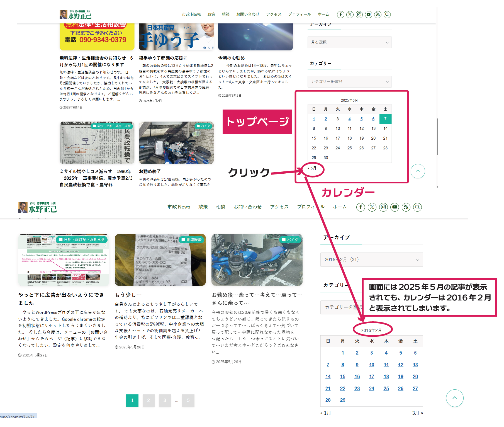The height and width of the screenshot is (427, 504).
Task: Click the lower scroll-to-top arrow button
Action: 454,398
